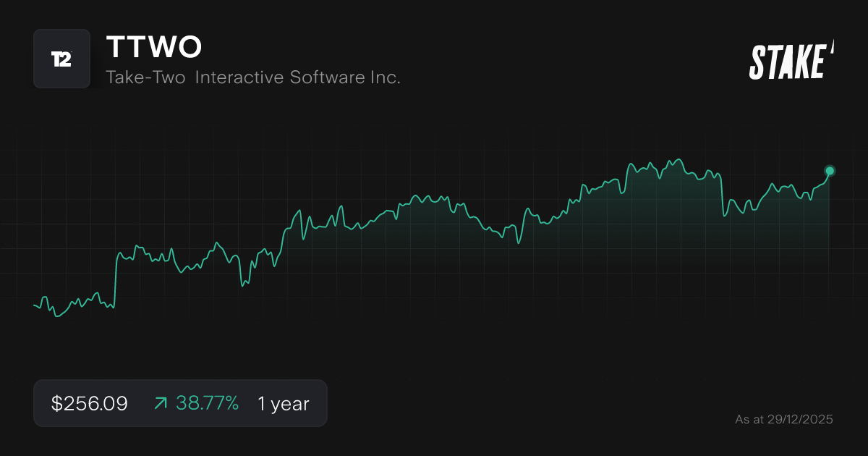Viewport: 868px width, 456px height.
Task: Select the green dot ending the chart line
Action: [x=830, y=171]
